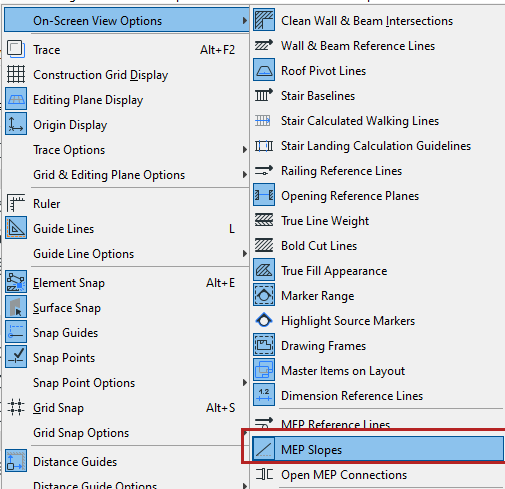Click the Stair Baselines icon
This screenshot has height=489, width=505.
coord(264,96)
